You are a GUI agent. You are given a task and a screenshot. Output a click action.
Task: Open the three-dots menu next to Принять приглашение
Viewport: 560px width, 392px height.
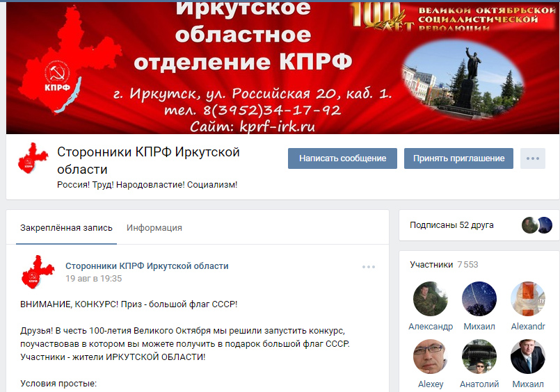532,158
